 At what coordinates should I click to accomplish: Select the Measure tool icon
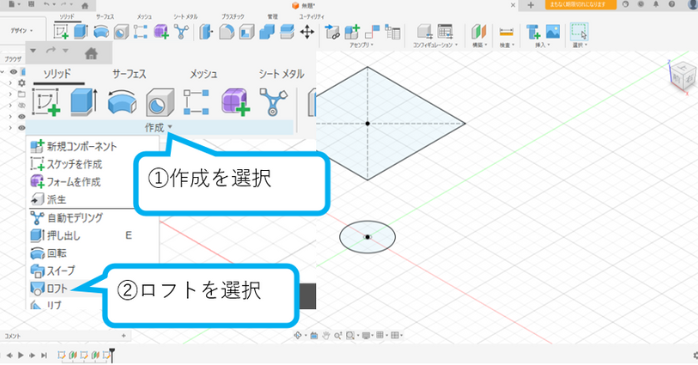[x=506, y=32]
